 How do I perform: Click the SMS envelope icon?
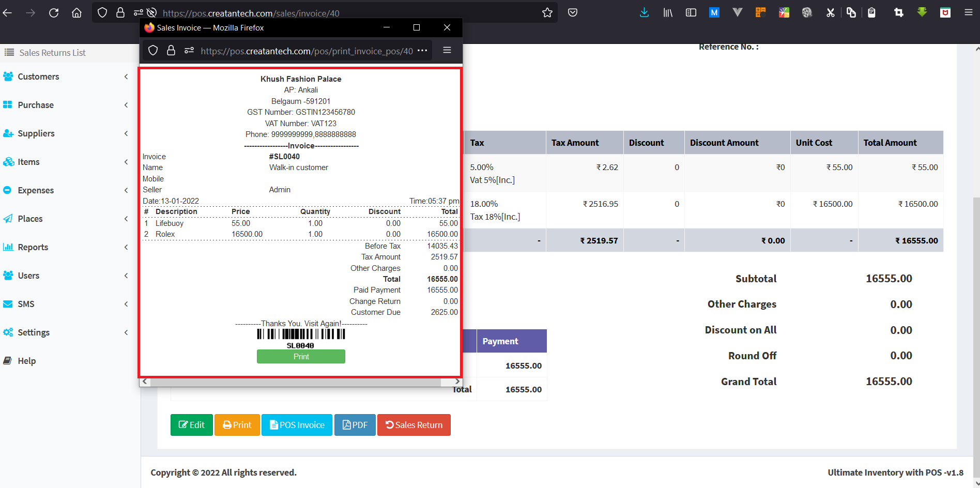point(8,304)
